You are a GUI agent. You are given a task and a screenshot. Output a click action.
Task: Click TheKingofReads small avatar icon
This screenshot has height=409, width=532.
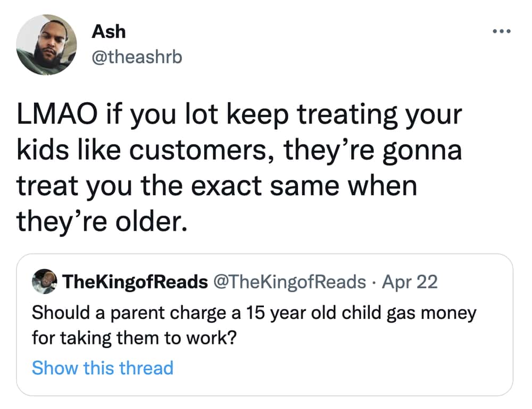(x=45, y=281)
